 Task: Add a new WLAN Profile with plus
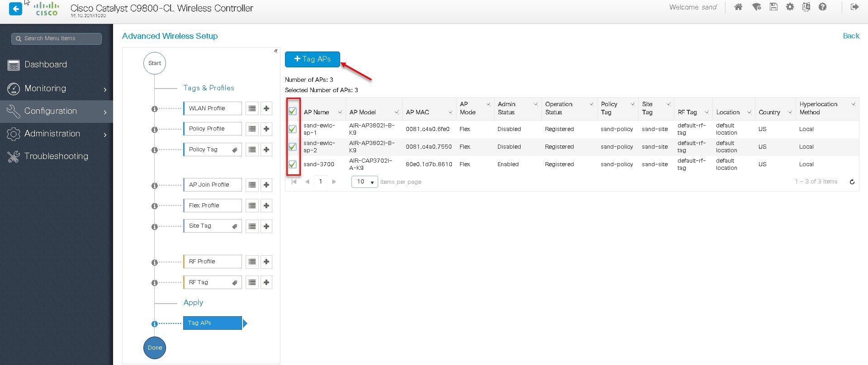click(x=266, y=108)
